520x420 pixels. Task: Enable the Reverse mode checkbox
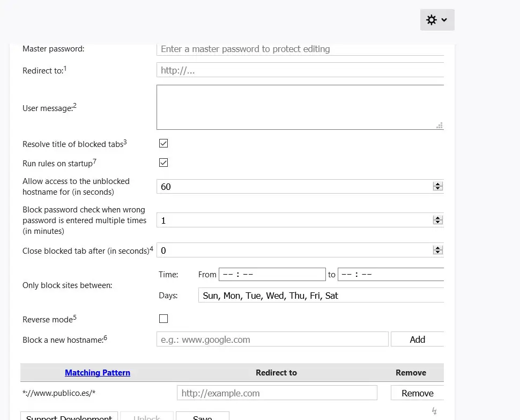click(164, 319)
